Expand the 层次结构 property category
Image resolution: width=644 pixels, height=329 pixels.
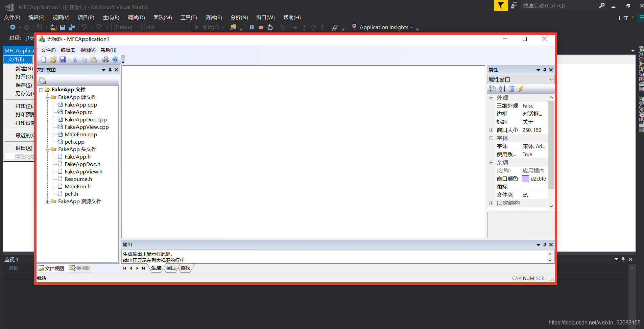click(491, 203)
